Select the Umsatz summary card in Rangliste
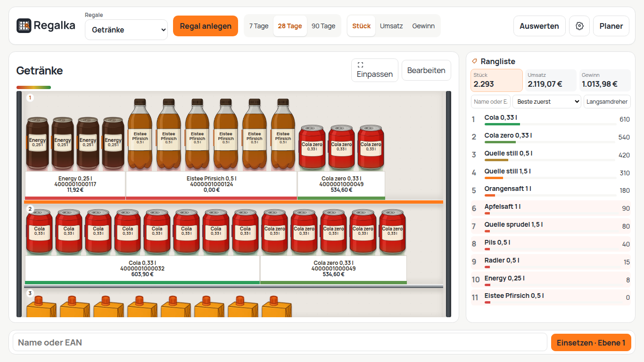644x362 pixels. (x=551, y=80)
